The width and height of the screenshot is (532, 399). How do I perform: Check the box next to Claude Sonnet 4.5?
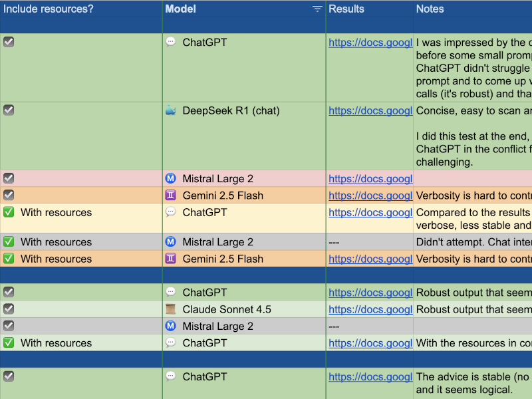[9, 309]
